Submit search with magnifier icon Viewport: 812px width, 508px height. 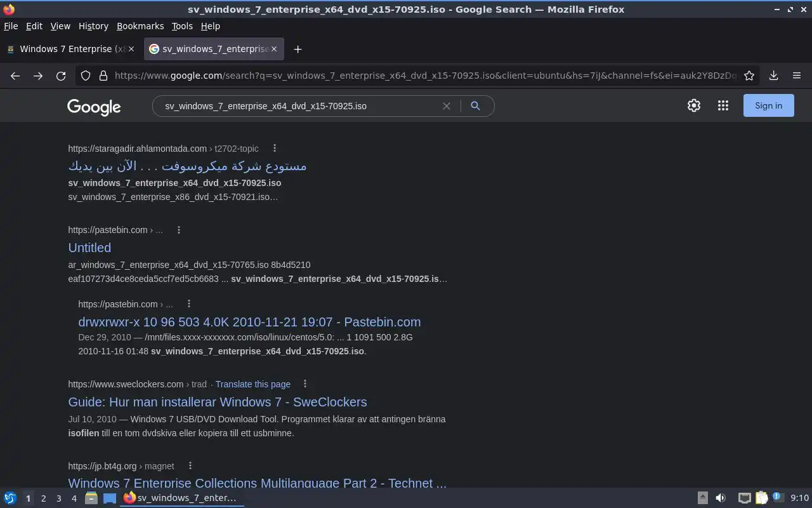pyautogui.click(x=475, y=106)
